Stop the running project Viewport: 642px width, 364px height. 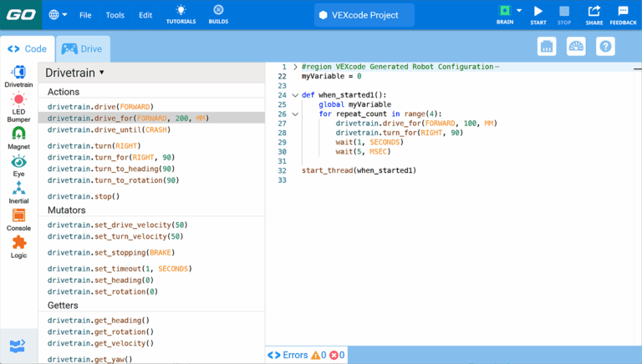click(564, 15)
